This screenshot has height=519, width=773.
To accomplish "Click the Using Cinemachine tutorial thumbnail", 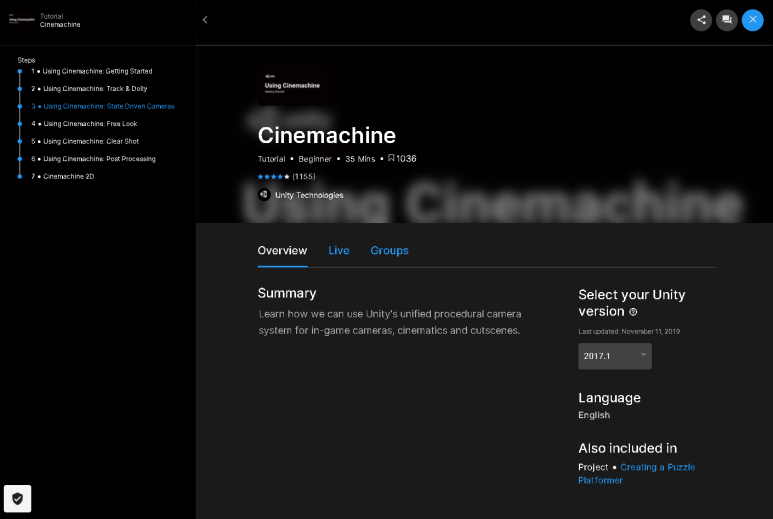I will [x=292, y=88].
